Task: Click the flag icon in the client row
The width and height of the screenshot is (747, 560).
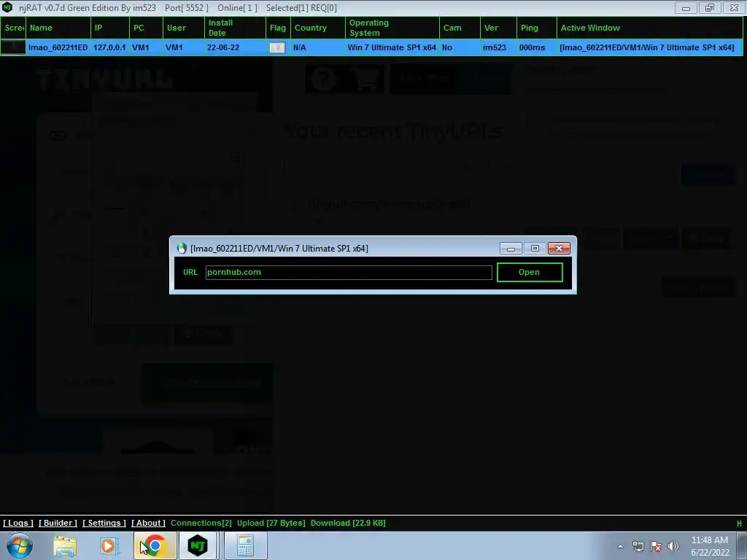Action: [x=277, y=47]
